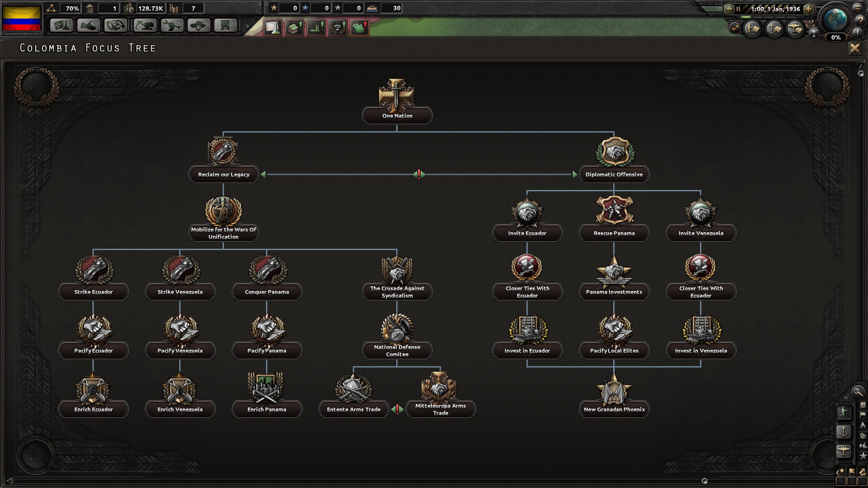Click the free factories alert icon
This screenshot has width=868, height=488.
tap(295, 28)
